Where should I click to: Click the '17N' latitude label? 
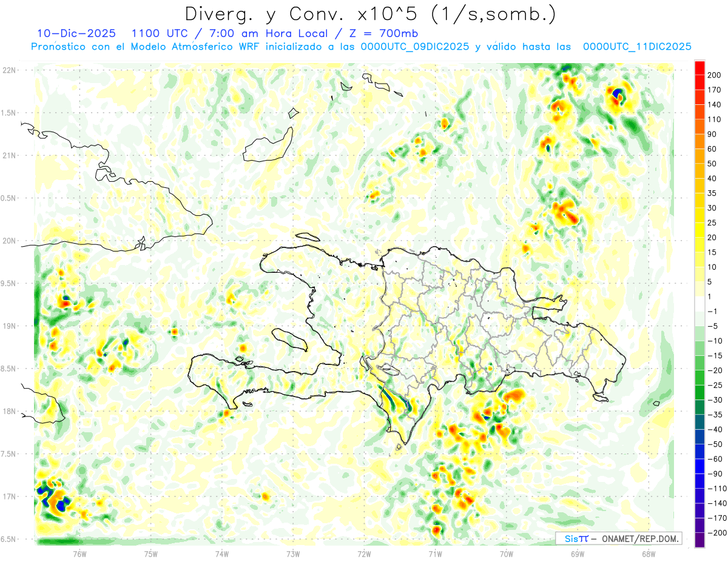click(10, 497)
